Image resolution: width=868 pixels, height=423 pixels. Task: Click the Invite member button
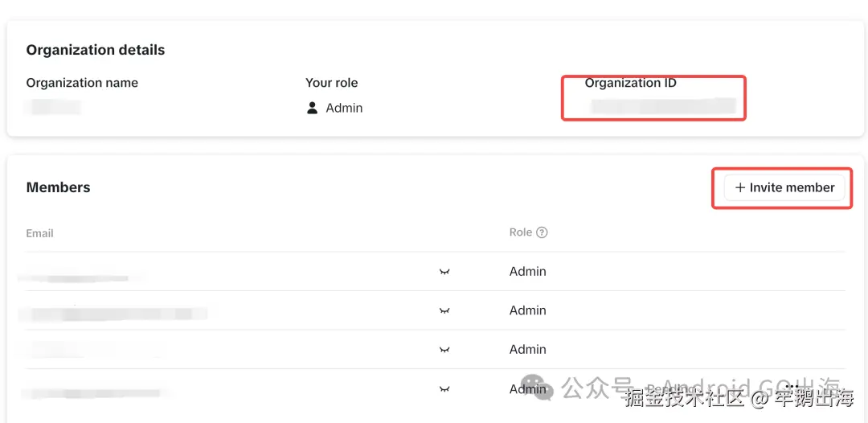[x=784, y=187]
